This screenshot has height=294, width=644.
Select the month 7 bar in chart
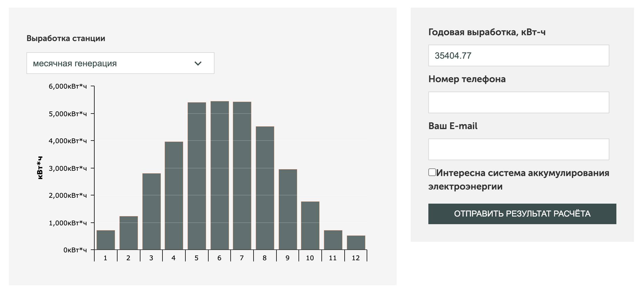coord(242,176)
